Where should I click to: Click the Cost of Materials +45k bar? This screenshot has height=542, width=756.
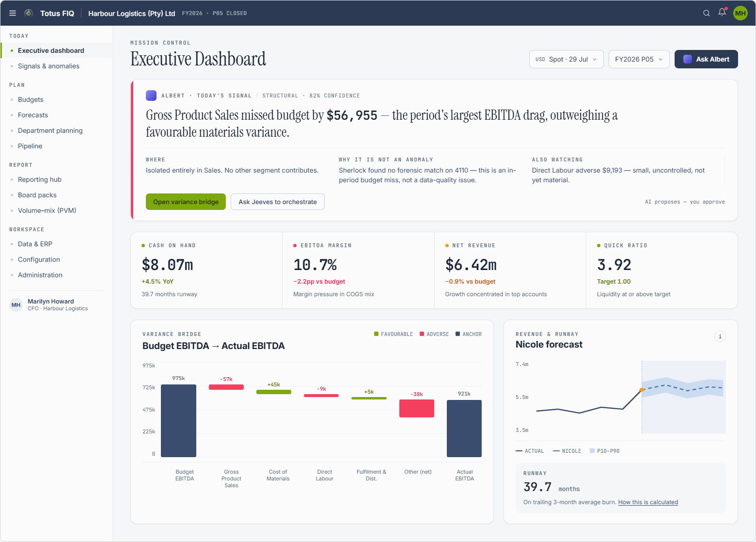click(x=274, y=392)
